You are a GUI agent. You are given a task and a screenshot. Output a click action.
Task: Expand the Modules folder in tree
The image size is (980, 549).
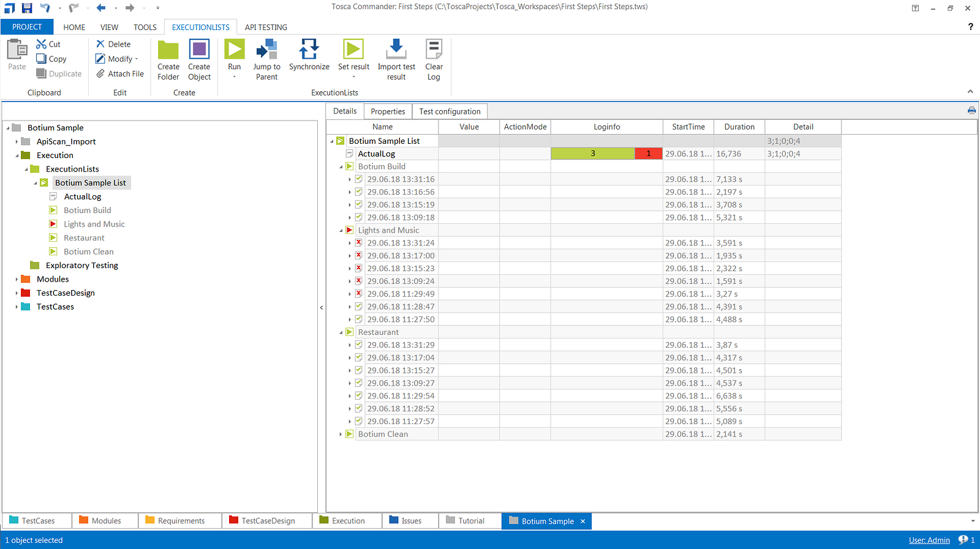tap(17, 279)
